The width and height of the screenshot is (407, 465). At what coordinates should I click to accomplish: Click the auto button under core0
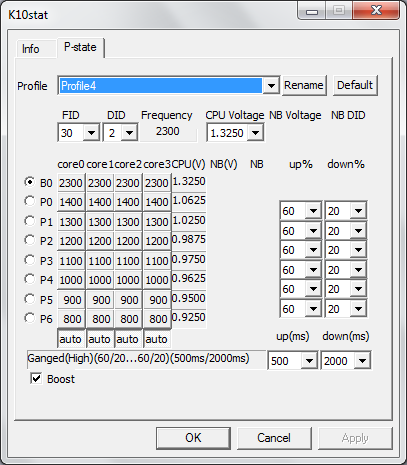click(71, 339)
